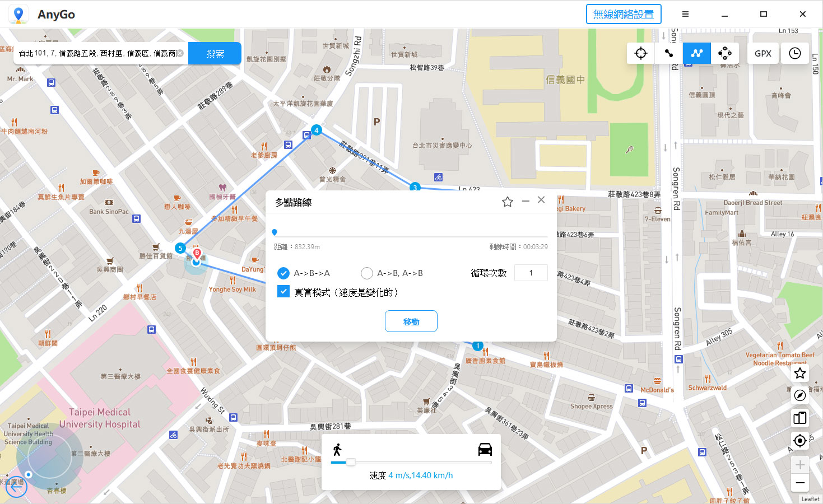Collapse the 多點路線 dialog with minimize
Viewport: 823px width, 504px height.
pyautogui.click(x=525, y=200)
